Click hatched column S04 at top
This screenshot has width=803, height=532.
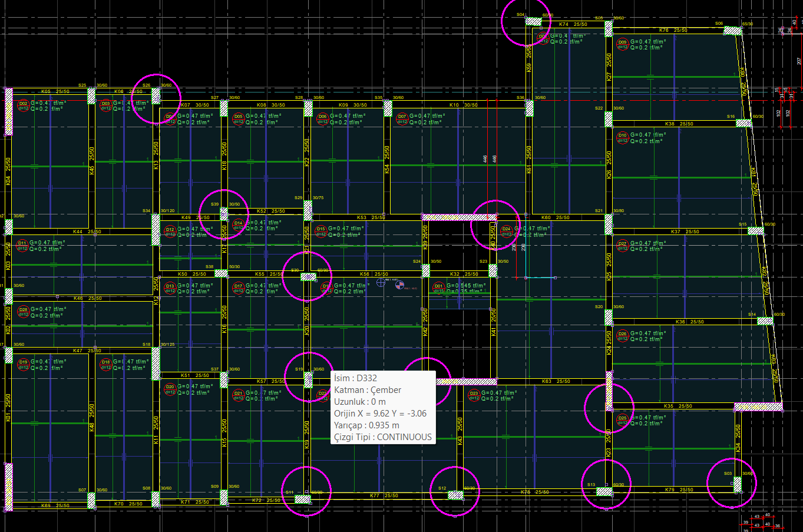click(x=534, y=22)
